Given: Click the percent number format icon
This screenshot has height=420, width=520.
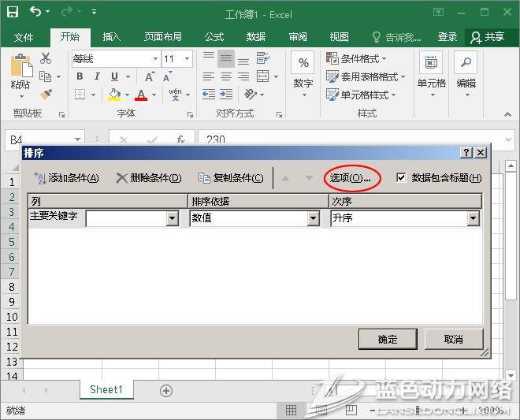Looking at the screenshot, I should coord(303,64).
